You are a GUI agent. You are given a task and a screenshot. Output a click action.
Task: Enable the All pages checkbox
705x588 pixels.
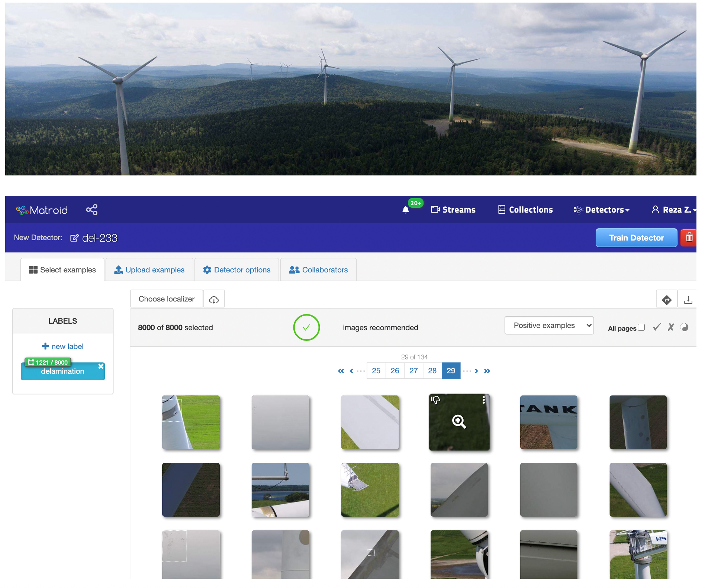point(641,327)
